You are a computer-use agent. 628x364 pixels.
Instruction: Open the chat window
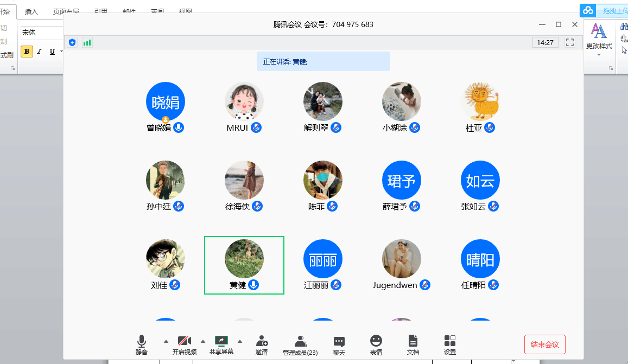click(x=339, y=344)
